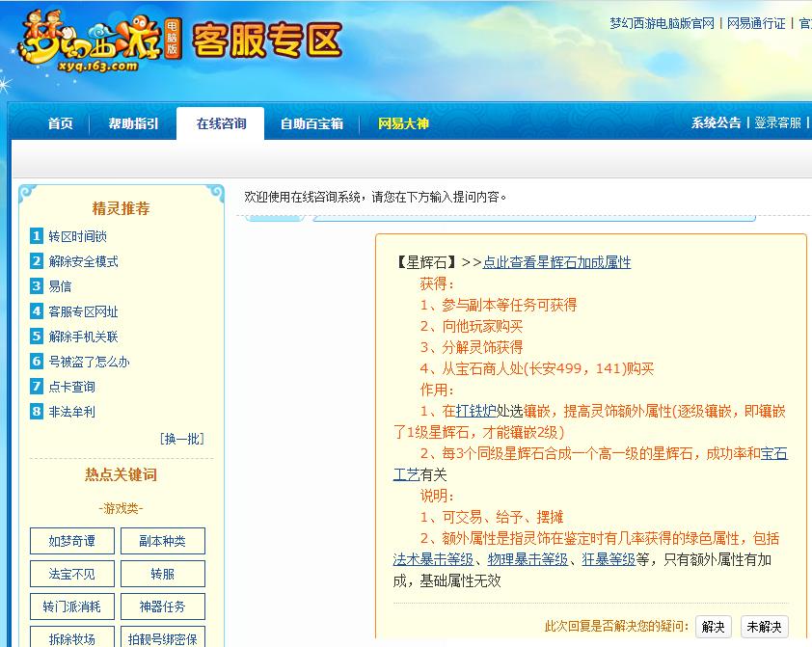Click number 6 icon beside 号被盗了怎么办
Image resolution: width=812 pixels, height=647 pixels.
pos(37,361)
